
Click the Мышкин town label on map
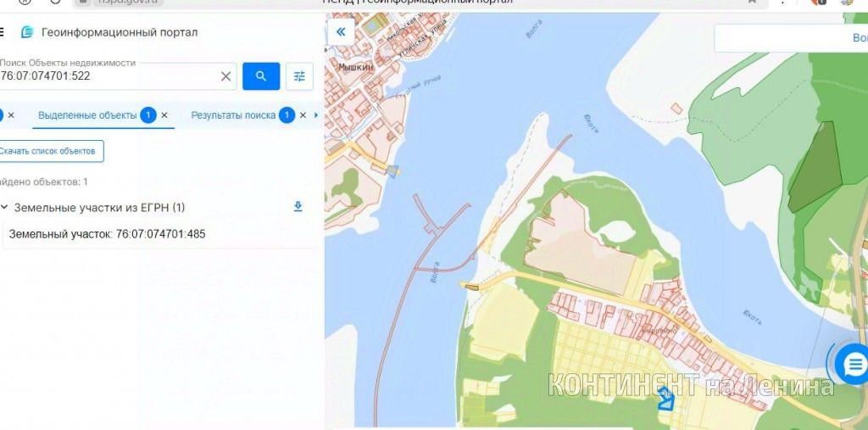pyautogui.click(x=355, y=67)
